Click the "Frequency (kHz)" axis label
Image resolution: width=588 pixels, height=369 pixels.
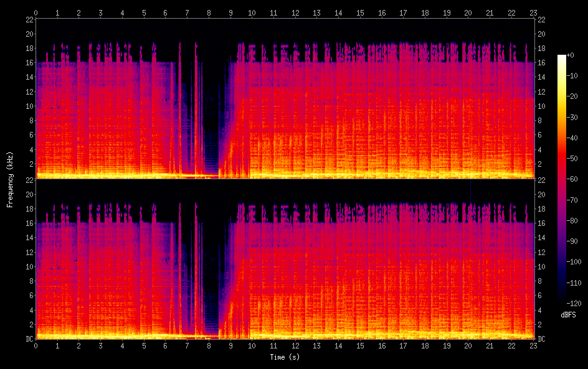[10, 179]
